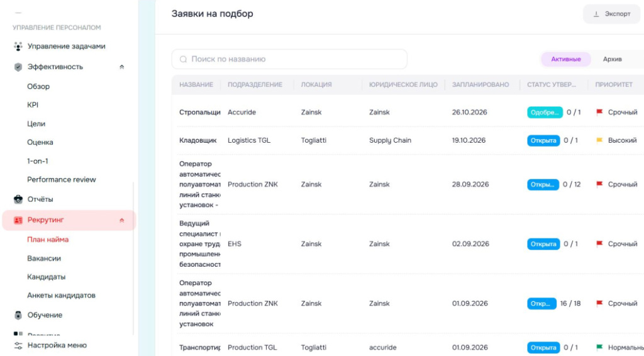This screenshot has height=356, width=644.
Task: Click accuride legal entity cell
Action: coord(382,347)
